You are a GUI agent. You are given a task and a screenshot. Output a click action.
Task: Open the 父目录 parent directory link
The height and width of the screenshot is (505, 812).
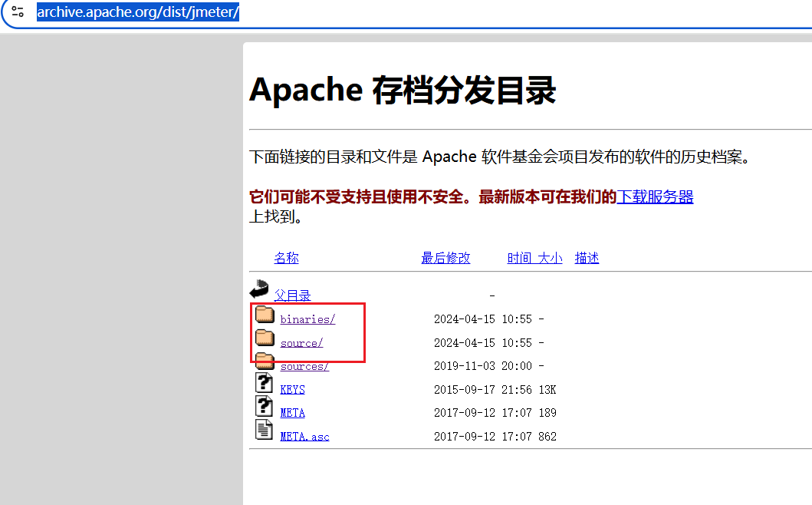pyautogui.click(x=292, y=295)
